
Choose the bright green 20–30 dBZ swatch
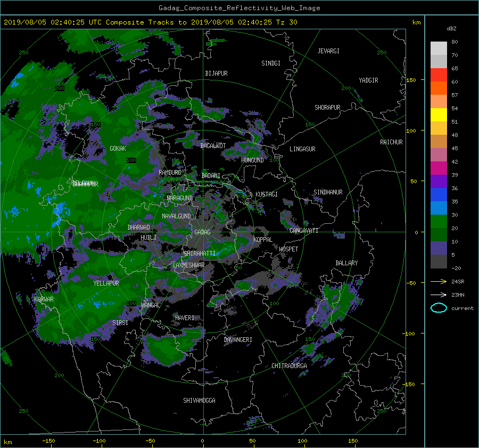click(x=439, y=222)
